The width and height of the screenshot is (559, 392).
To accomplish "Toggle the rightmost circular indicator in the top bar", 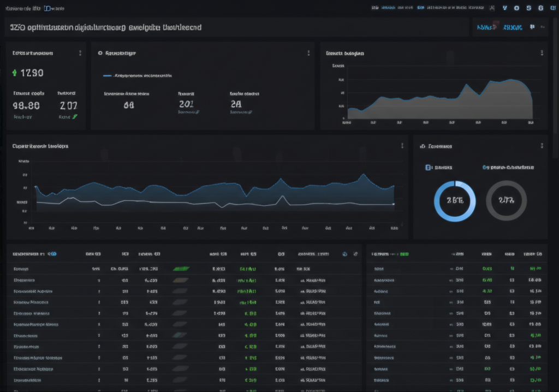I will (x=552, y=8).
